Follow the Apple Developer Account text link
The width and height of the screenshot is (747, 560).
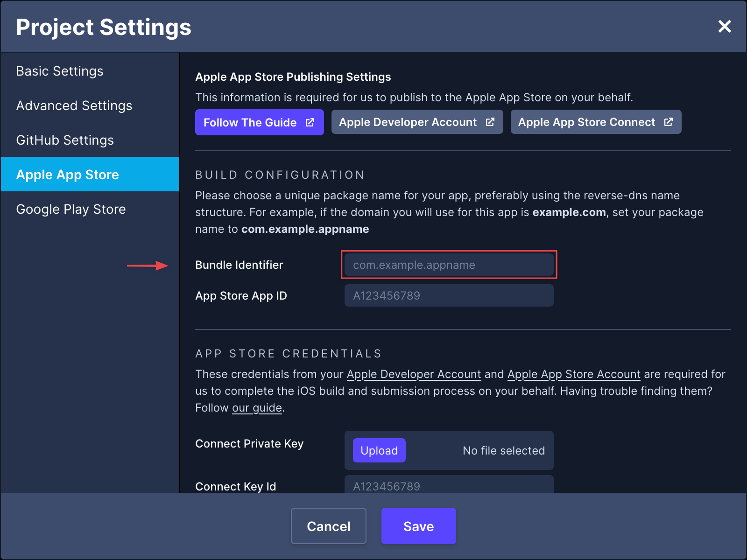click(x=414, y=374)
